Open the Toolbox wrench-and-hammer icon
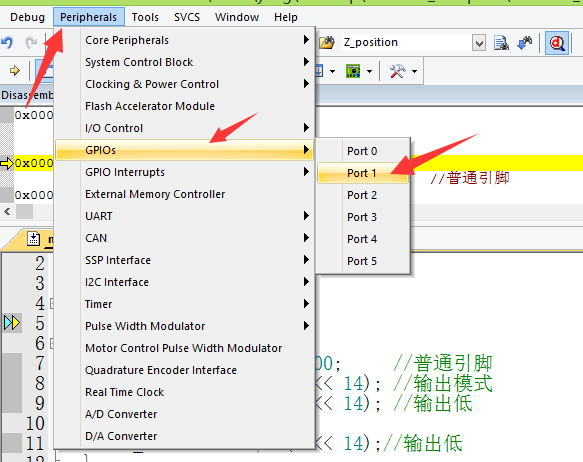Image resolution: width=583 pixels, height=462 pixels. coord(397,71)
